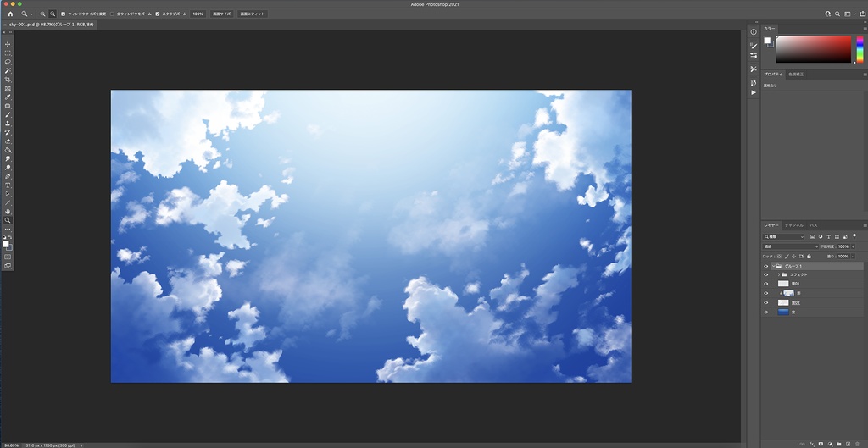Select the Crop tool

point(8,80)
